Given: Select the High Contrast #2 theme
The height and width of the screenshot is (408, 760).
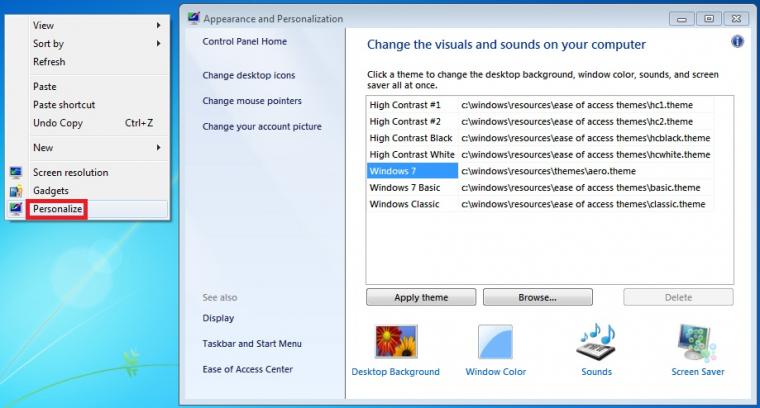Looking at the screenshot, I should pyautogui.click(x=405, y=122).
